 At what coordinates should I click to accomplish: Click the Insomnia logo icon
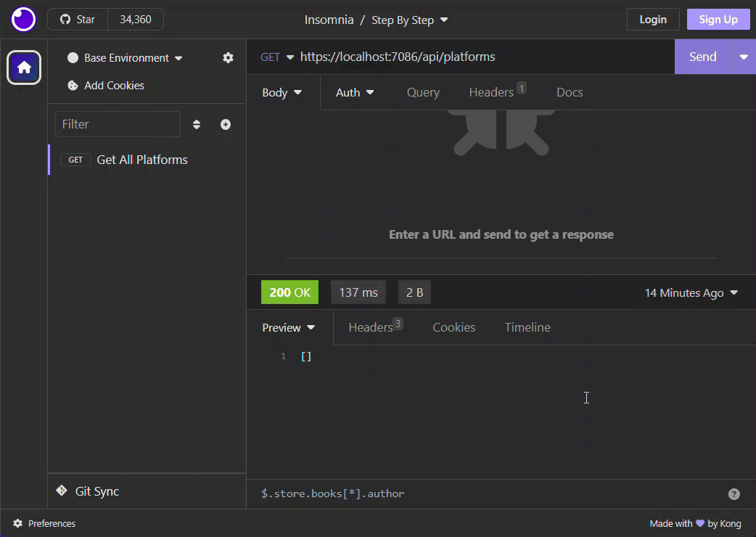[x=23, y=20]
